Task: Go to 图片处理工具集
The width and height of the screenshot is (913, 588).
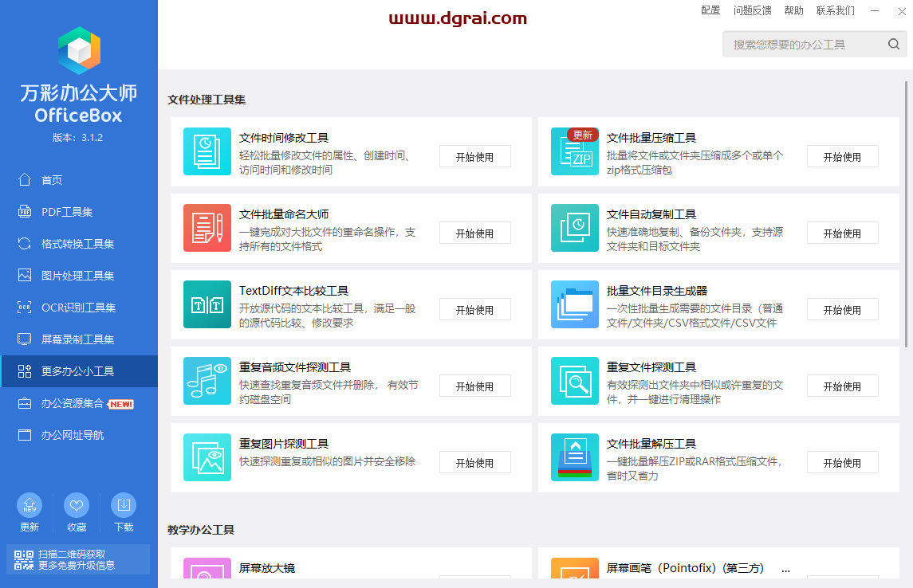Action: click(x=79, y=276)
